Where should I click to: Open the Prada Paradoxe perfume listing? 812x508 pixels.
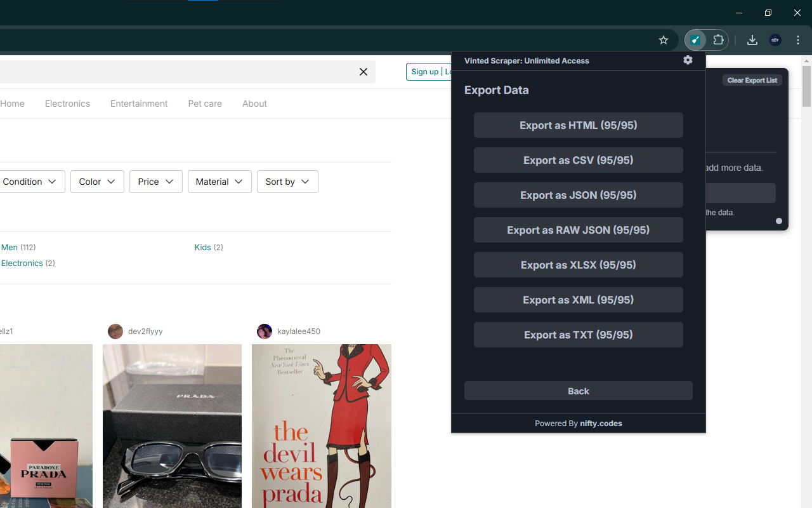[x=46, y=426]
